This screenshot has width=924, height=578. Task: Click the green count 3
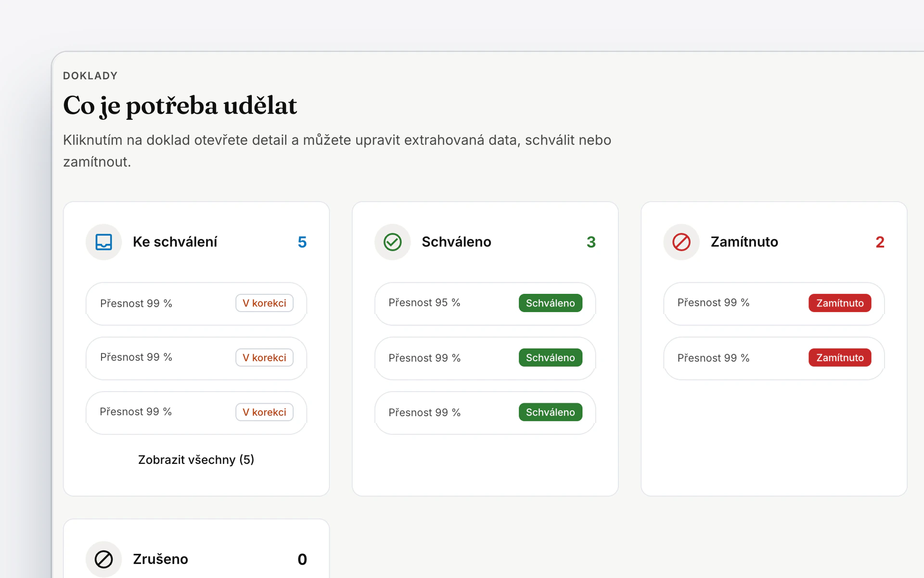591,242
